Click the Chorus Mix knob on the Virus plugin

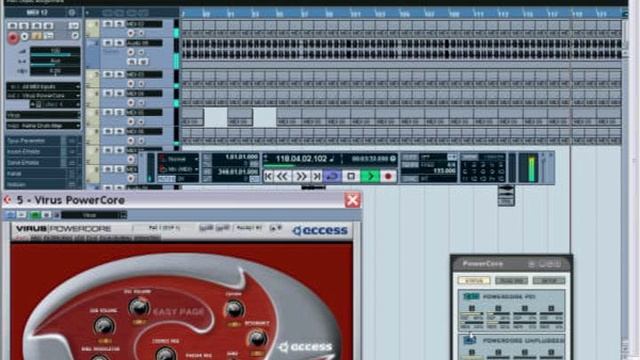tap(165, 354)
